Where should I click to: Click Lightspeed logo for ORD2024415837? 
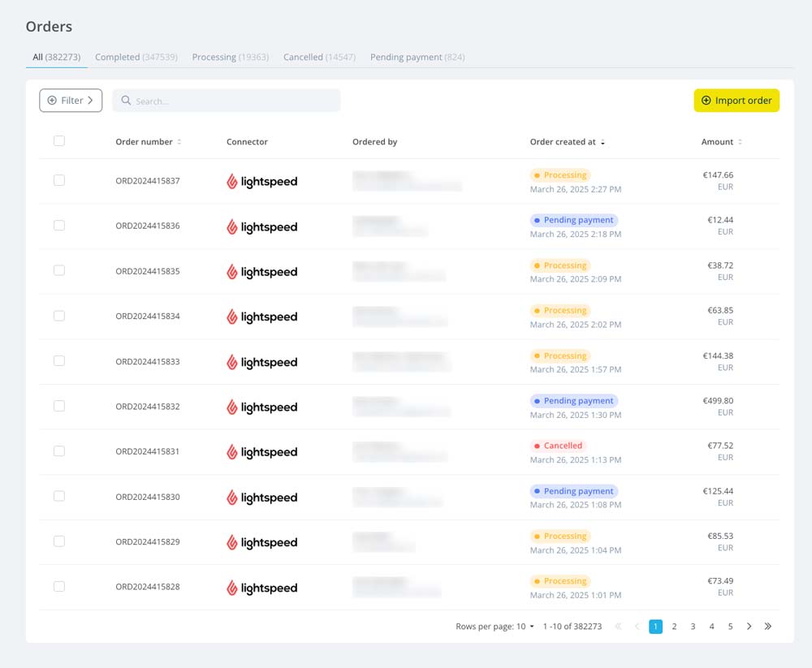[x=262, y=181]
